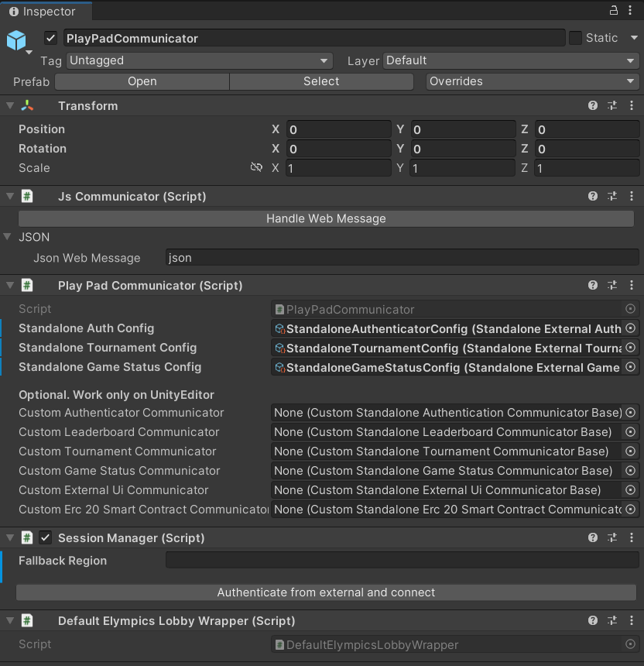Open Transform component context menu
The height and width of the screenshot is (666, 644).
coord(632,106)
